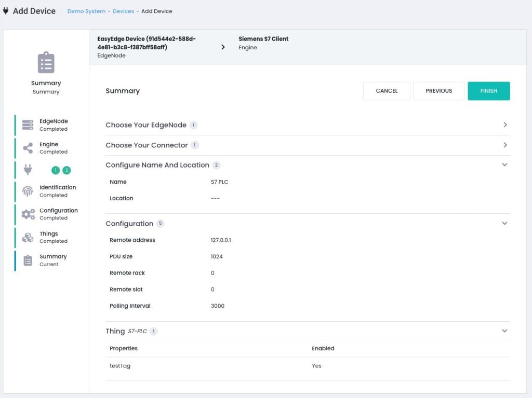
Task: Click the Yes enabled value for testTag
Action: pos(316,366)
